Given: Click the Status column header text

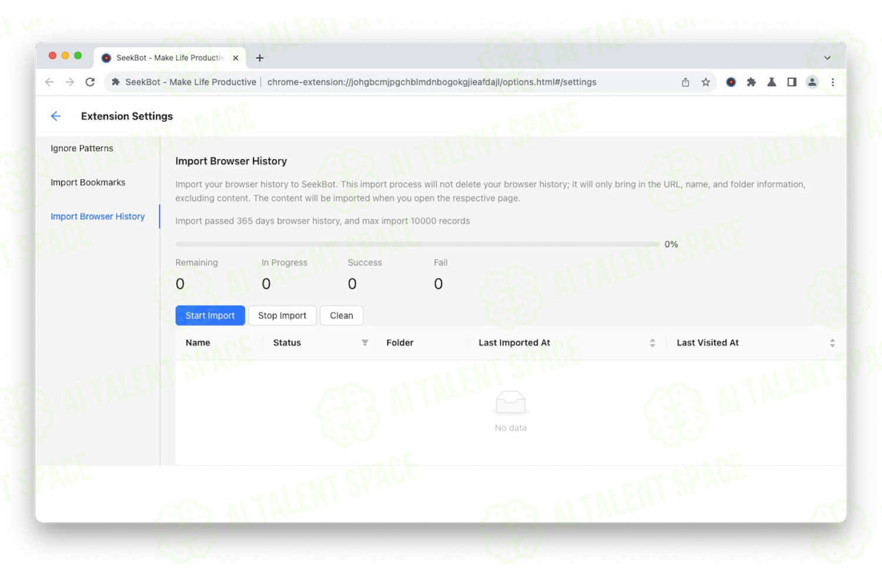Looking at the screenshot, I should click(x=287, y=343).
